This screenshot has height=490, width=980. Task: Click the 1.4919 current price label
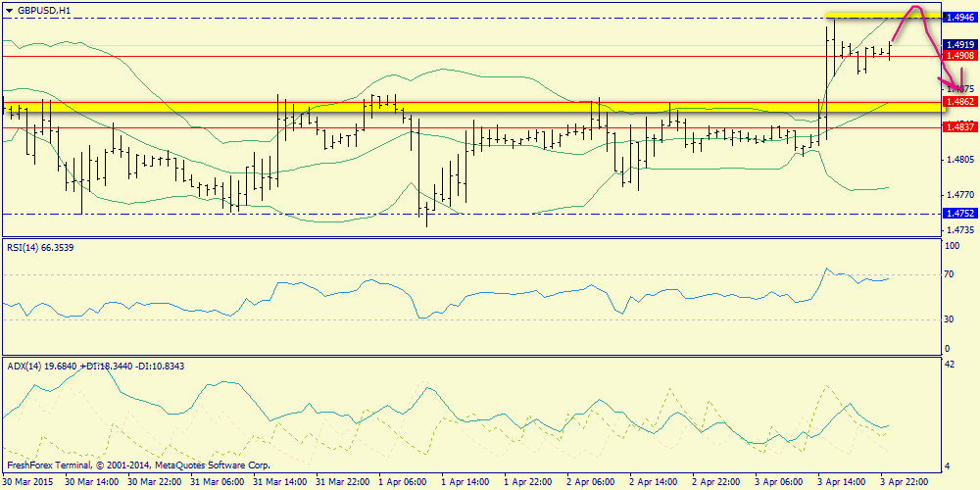(x=958, y=44)
